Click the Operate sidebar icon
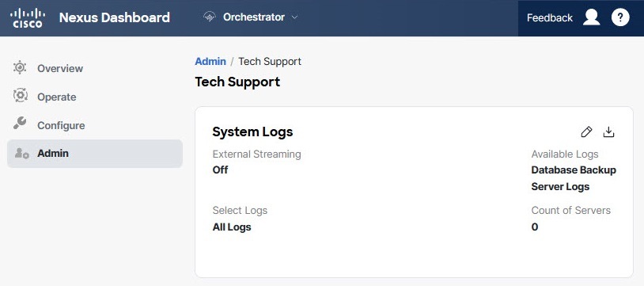644x286 pixels. (20, 96)
